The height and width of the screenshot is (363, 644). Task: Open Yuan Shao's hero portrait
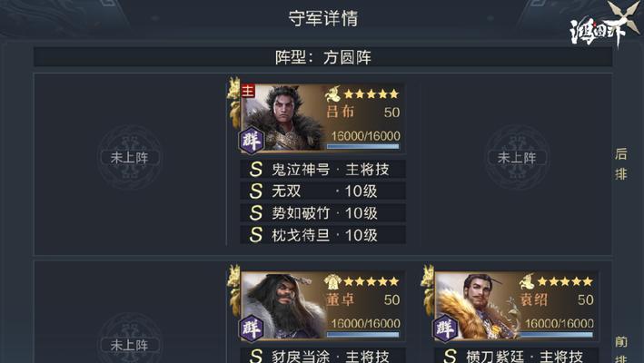[x=477, y=305]
